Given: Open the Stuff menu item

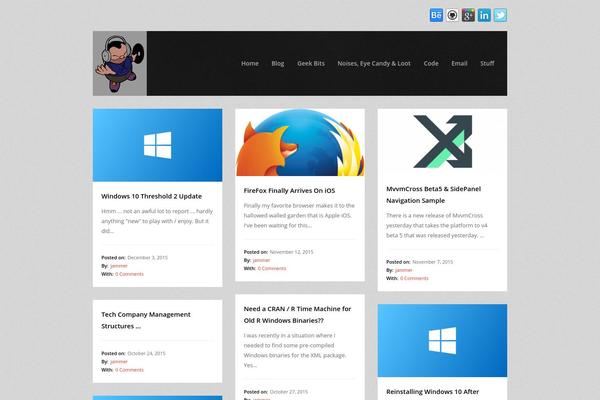Looking at the screenshot, I should [x=487, y=64].
